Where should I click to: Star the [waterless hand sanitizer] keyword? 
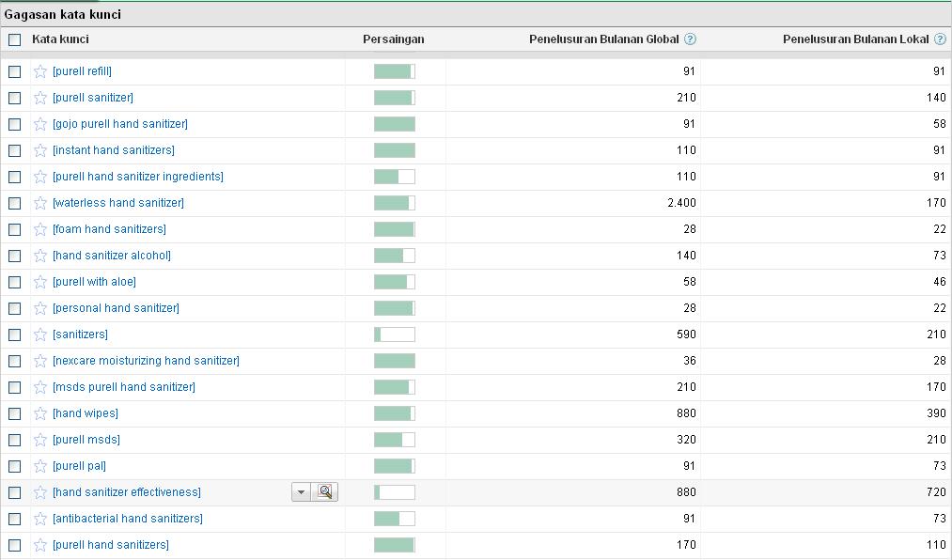coord(40,203)
